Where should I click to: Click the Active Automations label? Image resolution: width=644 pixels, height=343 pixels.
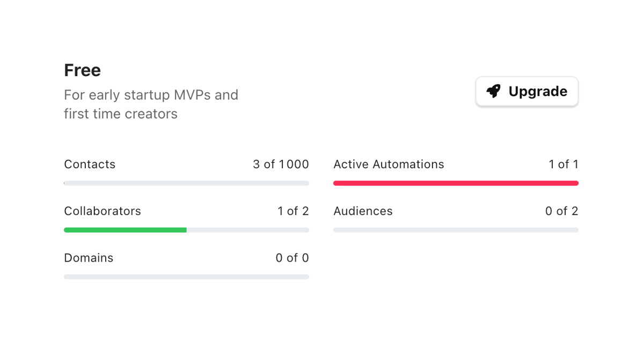tap(389, 165)
